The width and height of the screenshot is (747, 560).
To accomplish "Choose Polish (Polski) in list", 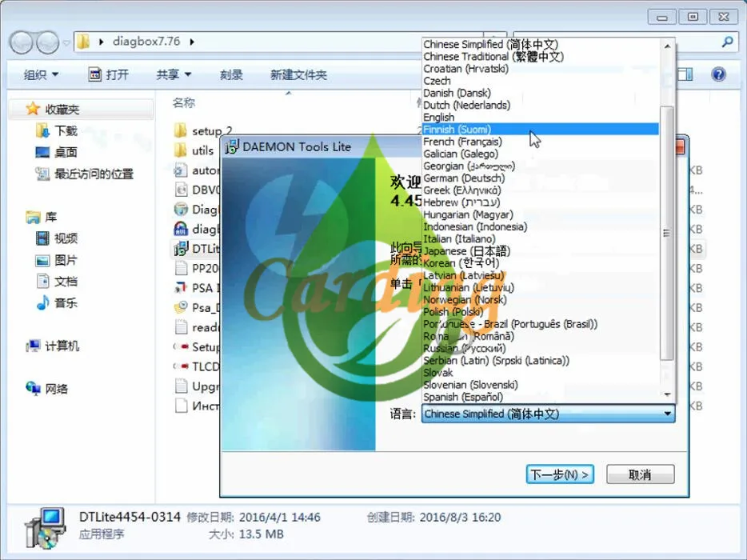I will (x=540, y=312).
